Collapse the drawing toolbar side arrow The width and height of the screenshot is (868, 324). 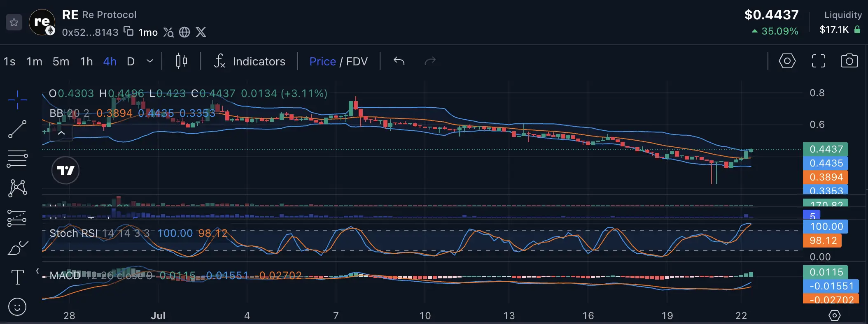point(37,271)
